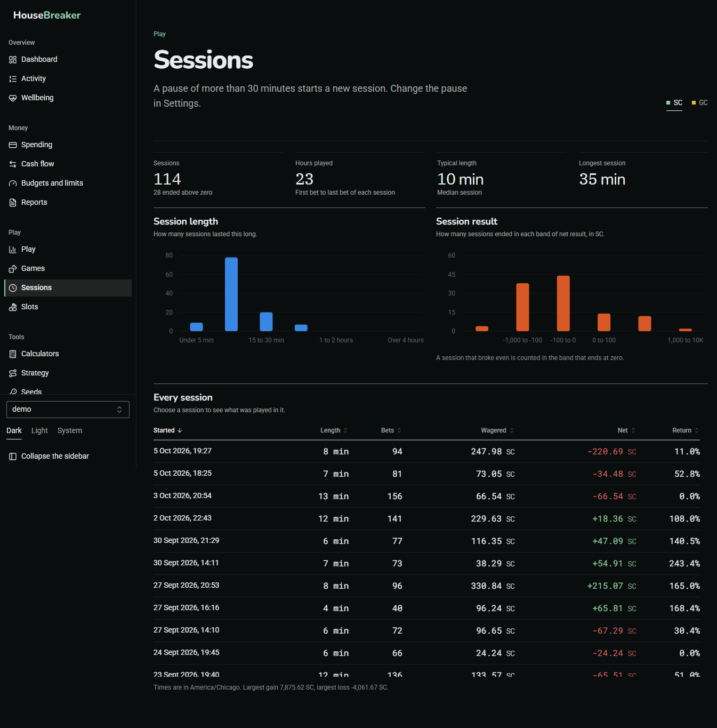Image resolution: width=717 pixels, height=728 pixels.
Task: Click the Sessions count 114
Action: pos(167,179)
